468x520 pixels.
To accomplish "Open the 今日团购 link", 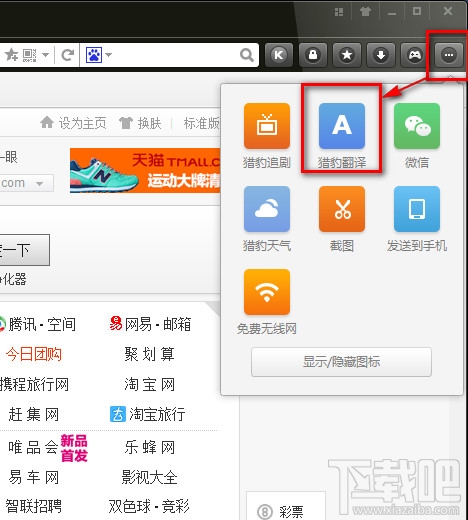I will point(34,354).
